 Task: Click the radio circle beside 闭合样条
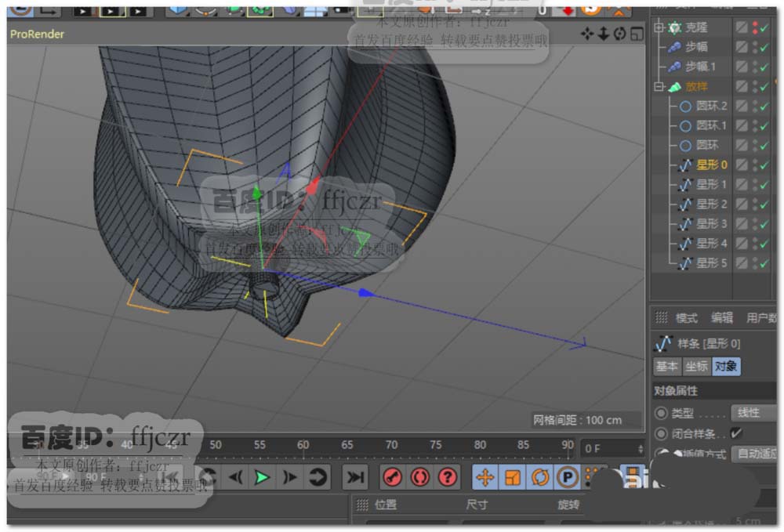661,433
